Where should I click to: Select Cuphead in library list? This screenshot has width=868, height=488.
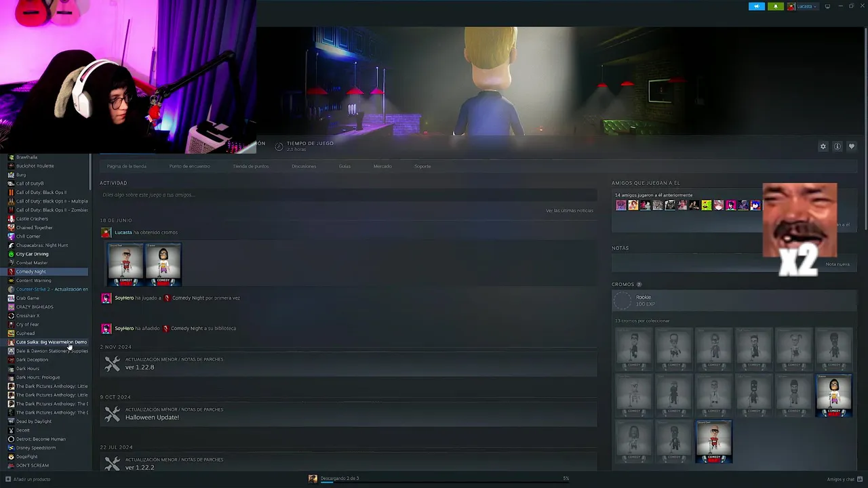tap(25, 333)
